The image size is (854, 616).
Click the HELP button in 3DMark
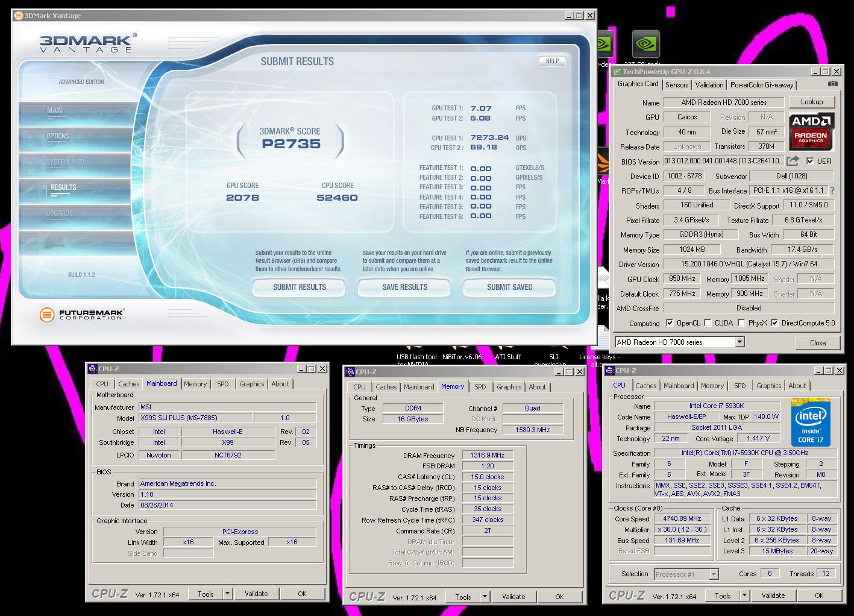(552, 61)
